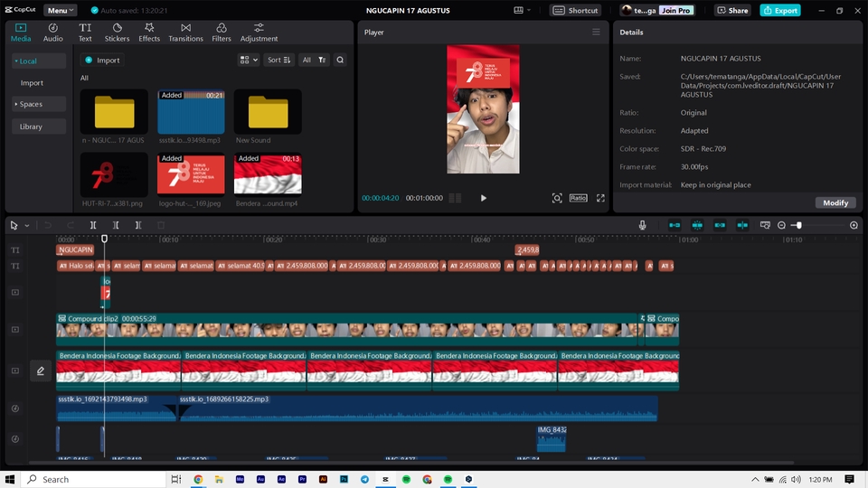
Task: Click the Export button
Action: (x=780, y=10)
